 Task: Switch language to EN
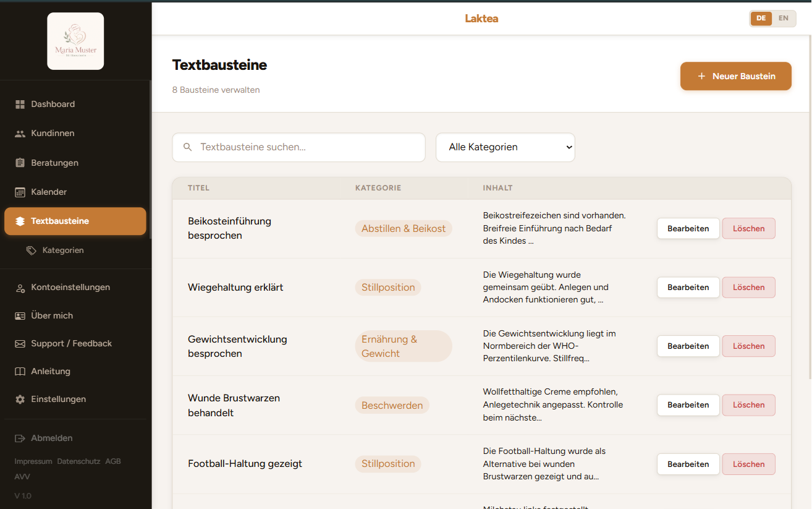point(784,19)
